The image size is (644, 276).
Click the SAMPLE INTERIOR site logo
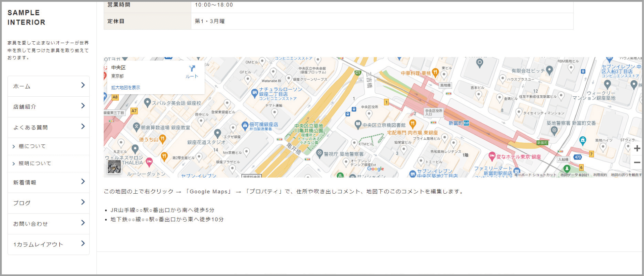[27, 17]
